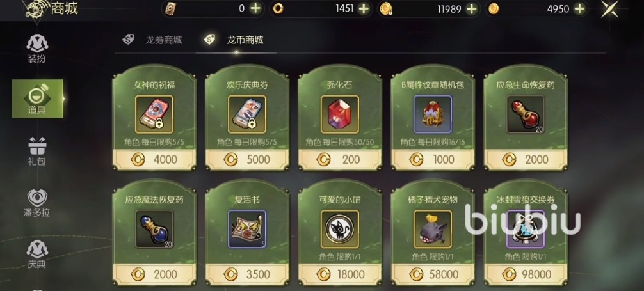Screen dimensions: 644x291
Task: Select the B属性纹章随机包 chest item
Action: click(433, 114)
